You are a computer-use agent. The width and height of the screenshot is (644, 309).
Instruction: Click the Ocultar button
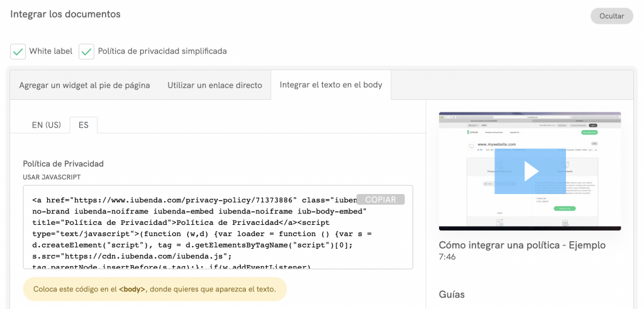tap(611, 16)
